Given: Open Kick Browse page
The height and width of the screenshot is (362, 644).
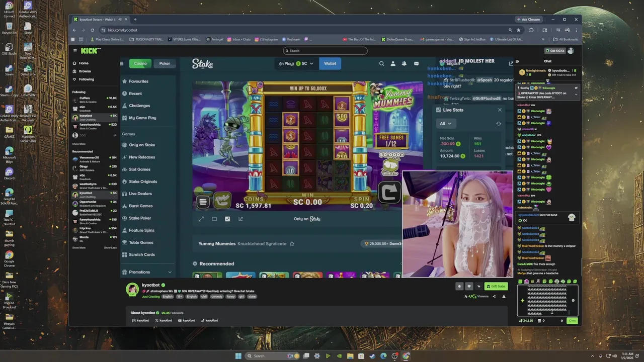Looking at the screenshot, I should 82,71.
